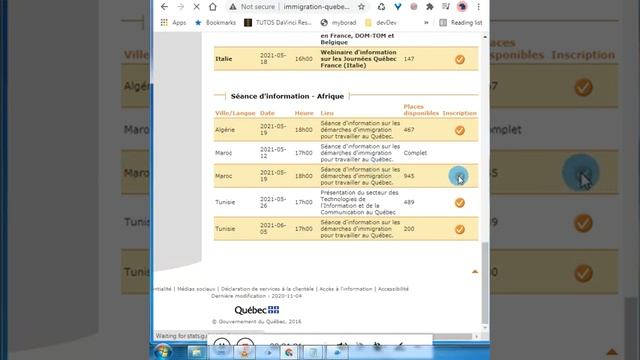Image resolution: width=640 pixels, height=360 pixels.
Task: Open the Extensions puzzle piece menu
Action: point(429,7)
